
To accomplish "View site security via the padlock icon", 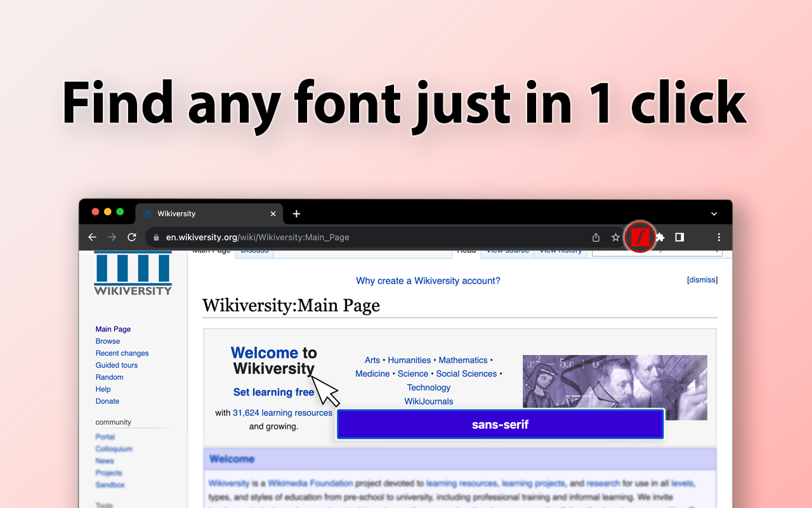I will [x=156, y=237].
